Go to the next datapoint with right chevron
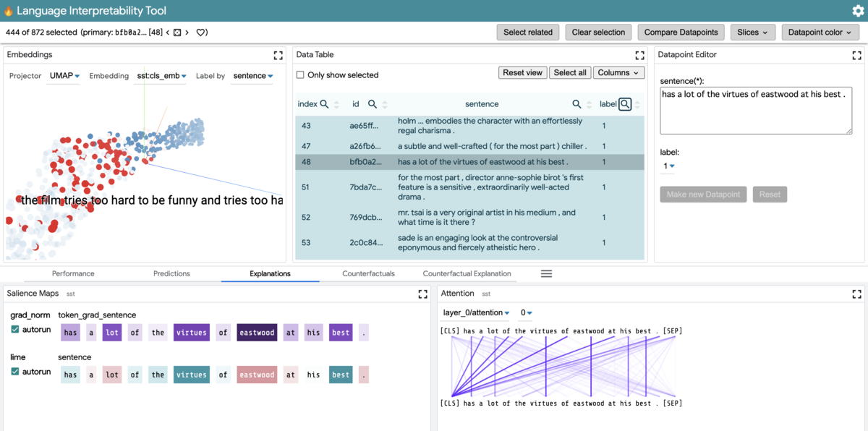868x431 pixels. tap(187, 33)
